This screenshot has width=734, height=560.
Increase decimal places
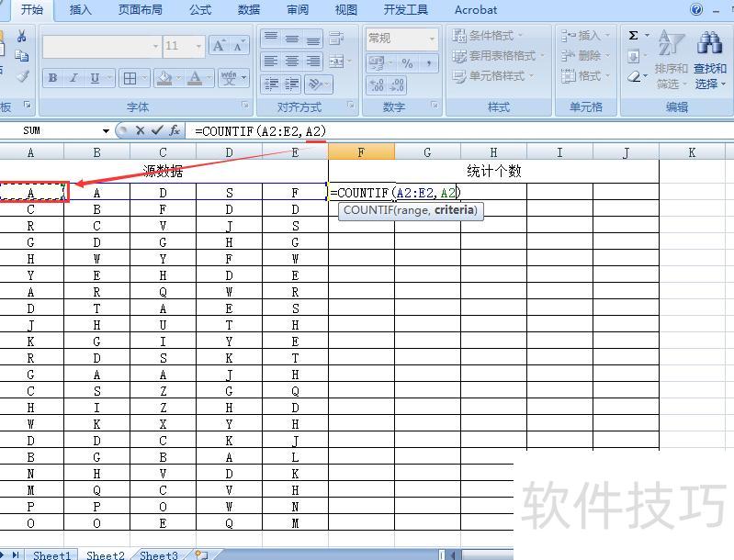click(x=377, y=85)
